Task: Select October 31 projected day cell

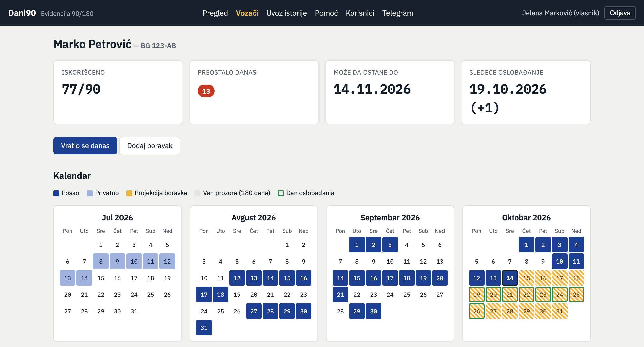Action: coord(560,311)
